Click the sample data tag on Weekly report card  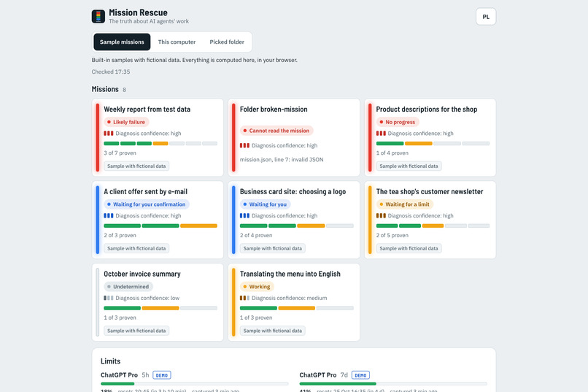click(136, 166)
